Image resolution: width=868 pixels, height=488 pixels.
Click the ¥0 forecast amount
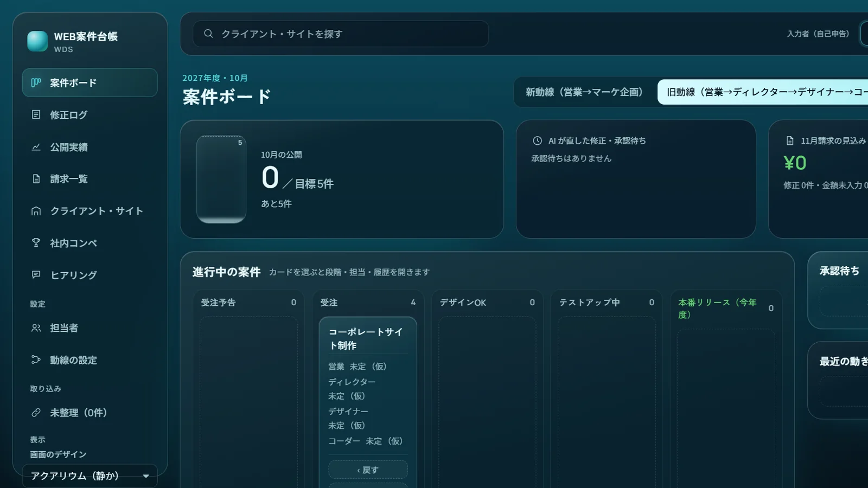tap(795, 163)
